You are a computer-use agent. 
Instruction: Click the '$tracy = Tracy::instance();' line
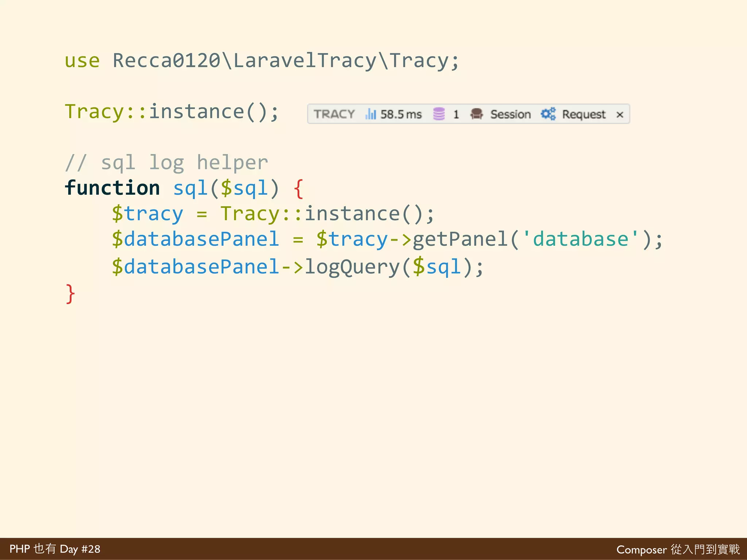tap(273, 214)
